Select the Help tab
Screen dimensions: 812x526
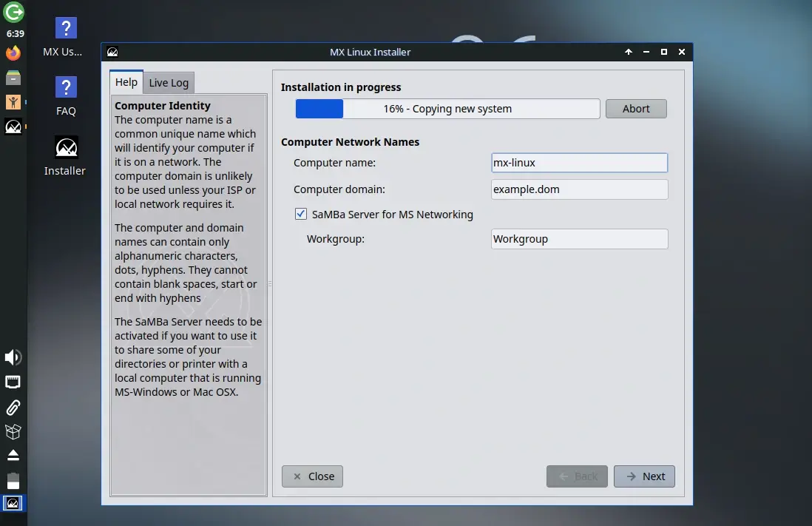126,82
